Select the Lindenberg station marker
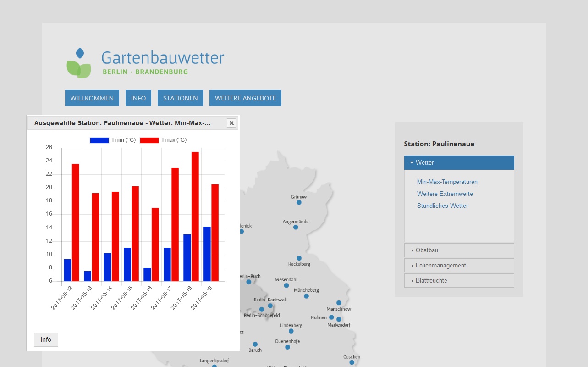The image size is (588, 367). [x=291, y=331]
